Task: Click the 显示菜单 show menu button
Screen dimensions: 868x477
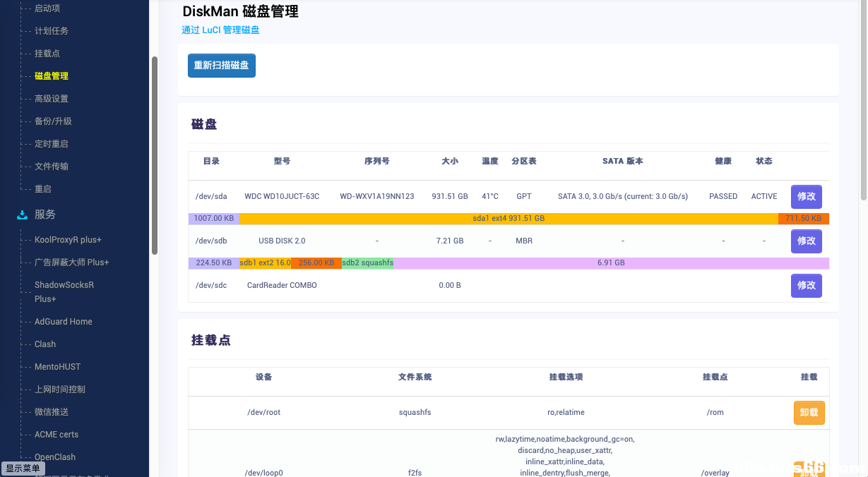Action: coord(23,469)
